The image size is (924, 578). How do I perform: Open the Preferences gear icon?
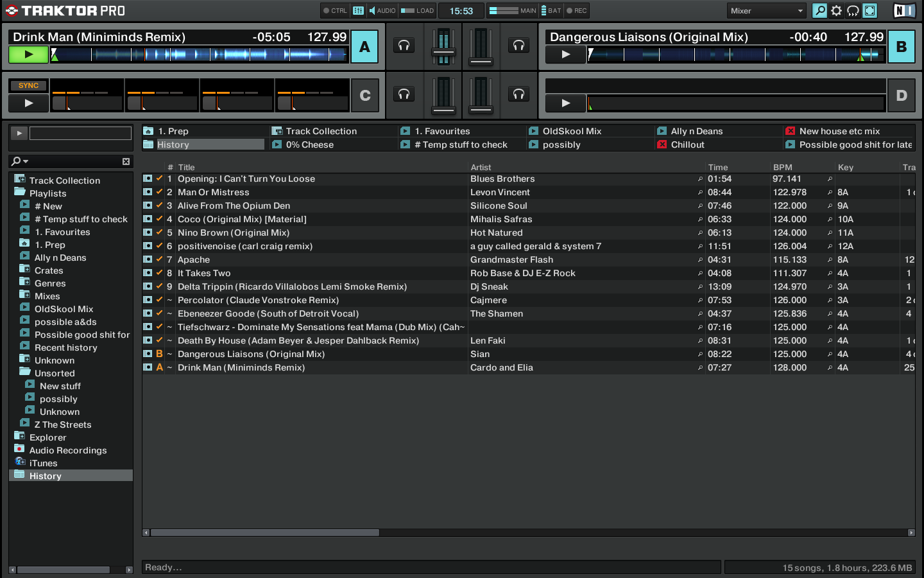coord(836,10)
